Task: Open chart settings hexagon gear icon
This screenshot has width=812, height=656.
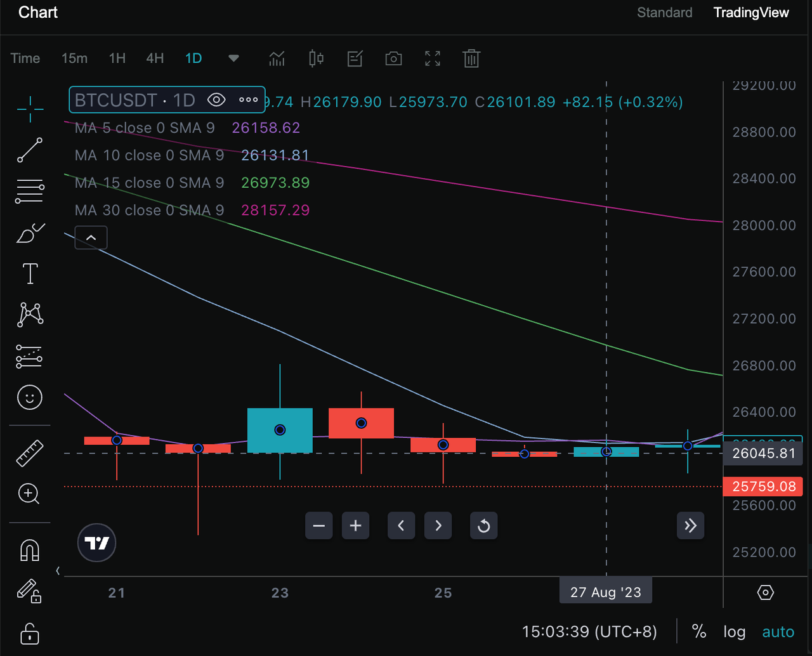Action: (766, 593)
